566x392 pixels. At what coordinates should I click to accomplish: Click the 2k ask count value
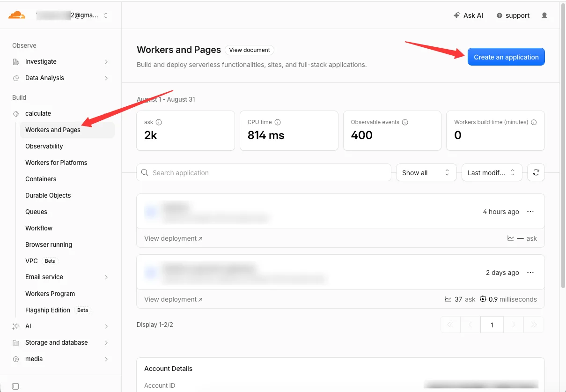click(x=151, y=135)
